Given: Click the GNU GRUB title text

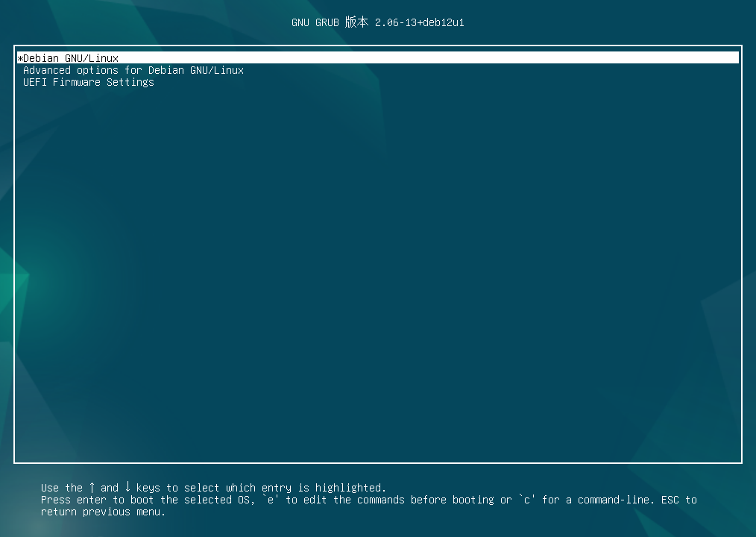Looking at the screenshot, I should pos(315,22).
